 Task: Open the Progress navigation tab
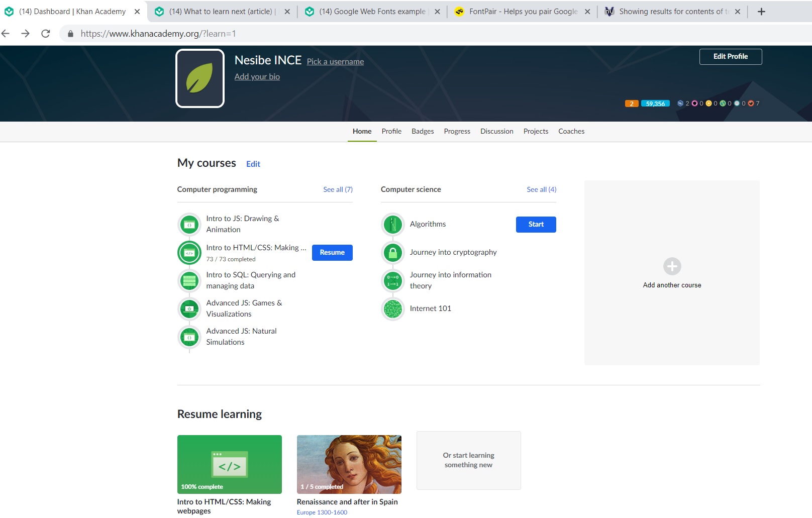457,131
